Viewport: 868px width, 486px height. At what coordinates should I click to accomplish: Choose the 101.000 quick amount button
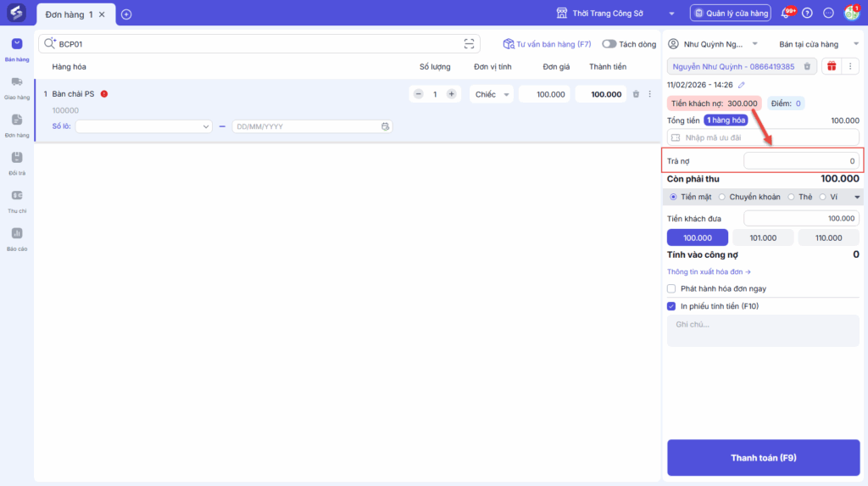coord(763,237)
